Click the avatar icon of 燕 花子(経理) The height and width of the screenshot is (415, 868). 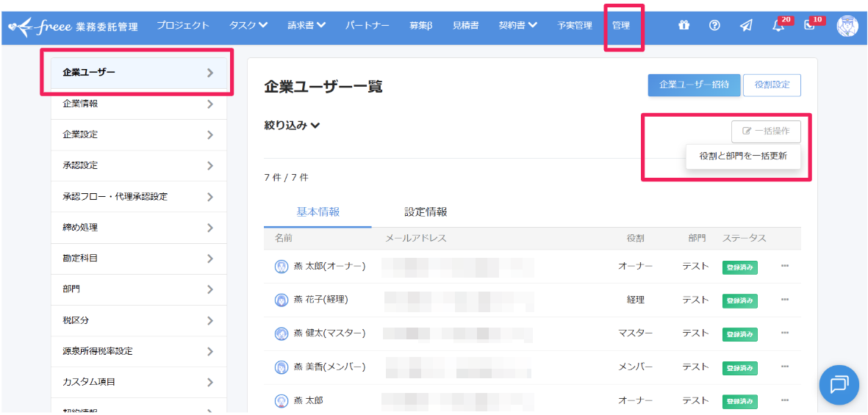(x=281, y=300)
